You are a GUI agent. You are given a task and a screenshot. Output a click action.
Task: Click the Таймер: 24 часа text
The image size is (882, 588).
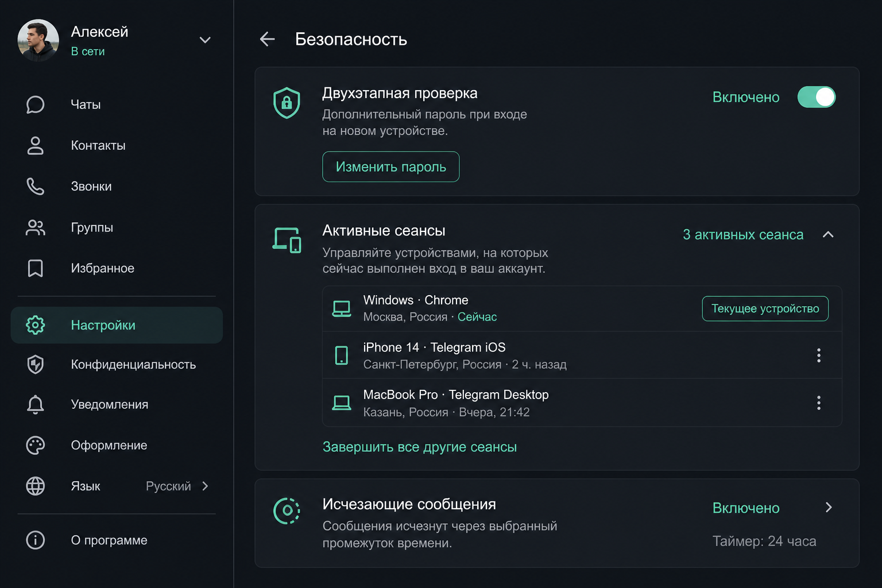(x=764, y=541)
